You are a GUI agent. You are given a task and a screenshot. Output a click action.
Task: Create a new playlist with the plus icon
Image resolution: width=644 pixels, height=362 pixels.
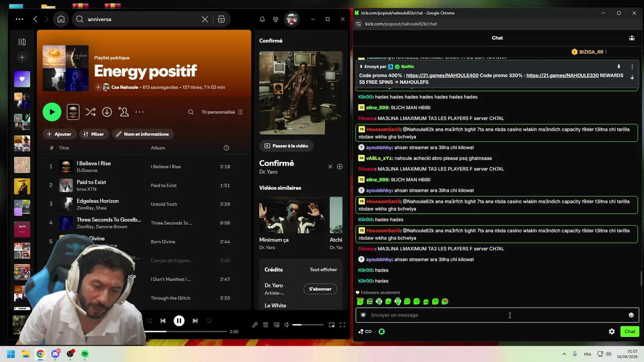click(22, 57)
